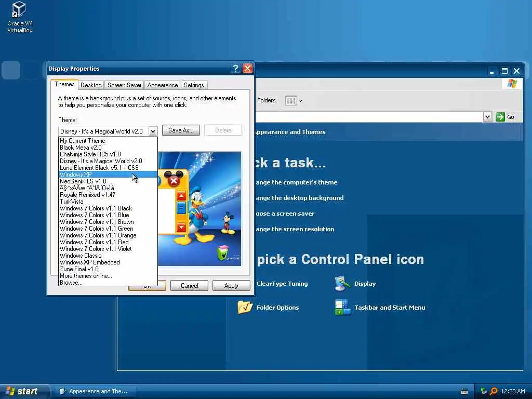532x399 pixels.
Task: Switch to the Desktop tab
Action: click(91, 85)
